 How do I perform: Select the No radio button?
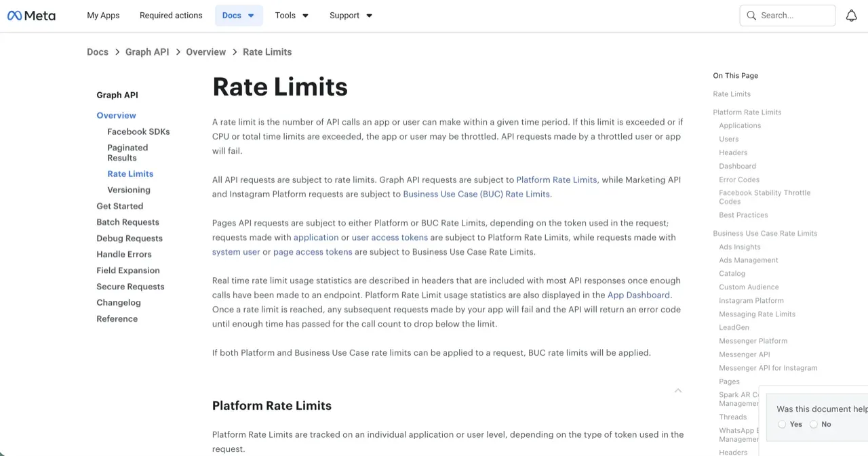[814, 424]
